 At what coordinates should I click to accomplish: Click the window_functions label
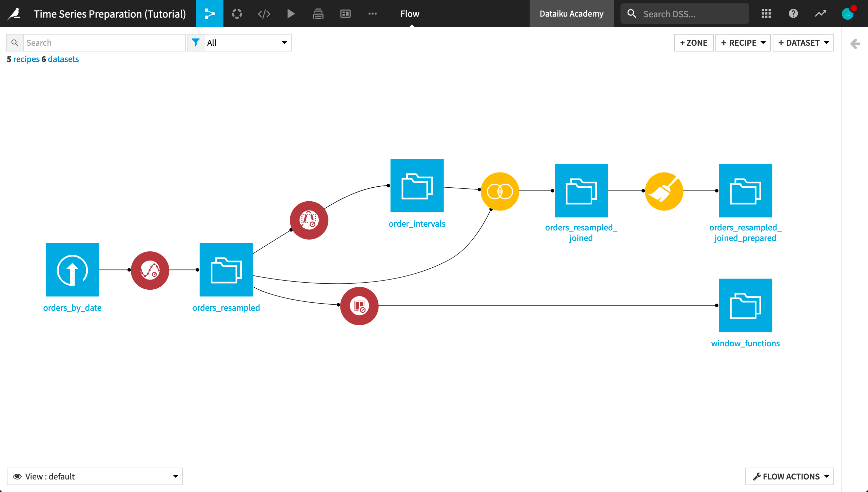[x=745, y=343]
